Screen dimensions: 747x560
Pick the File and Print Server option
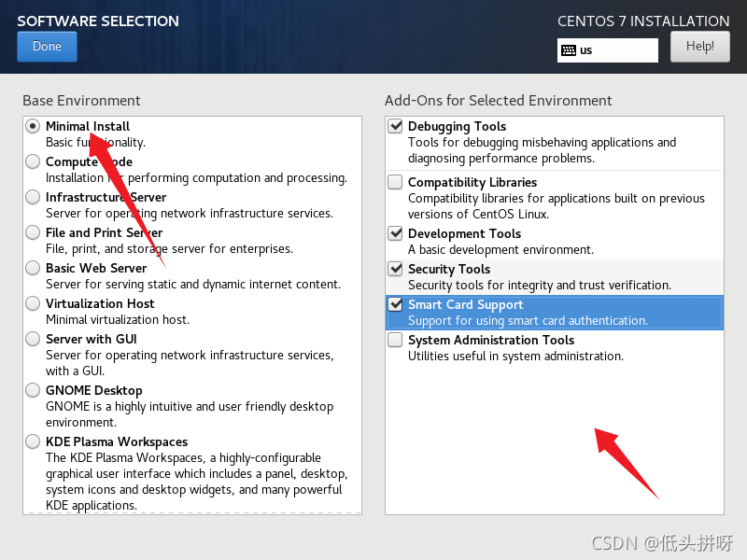(33, 232)
